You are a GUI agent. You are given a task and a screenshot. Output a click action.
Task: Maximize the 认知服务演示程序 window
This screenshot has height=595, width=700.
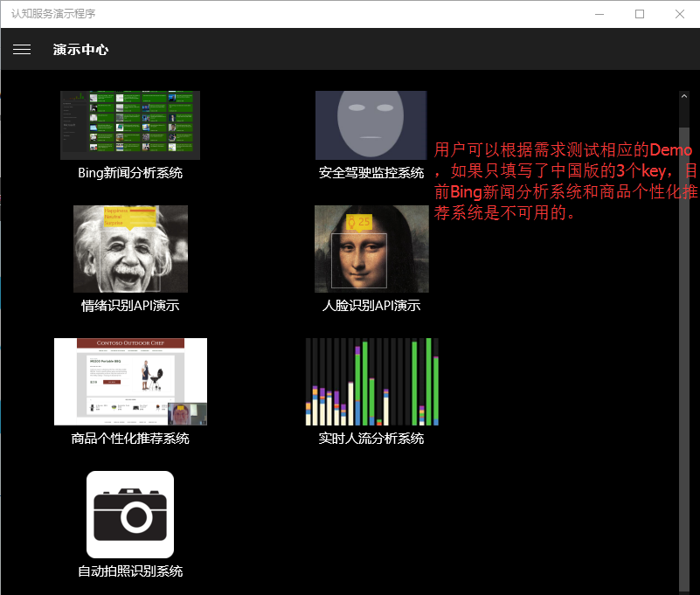640,14
